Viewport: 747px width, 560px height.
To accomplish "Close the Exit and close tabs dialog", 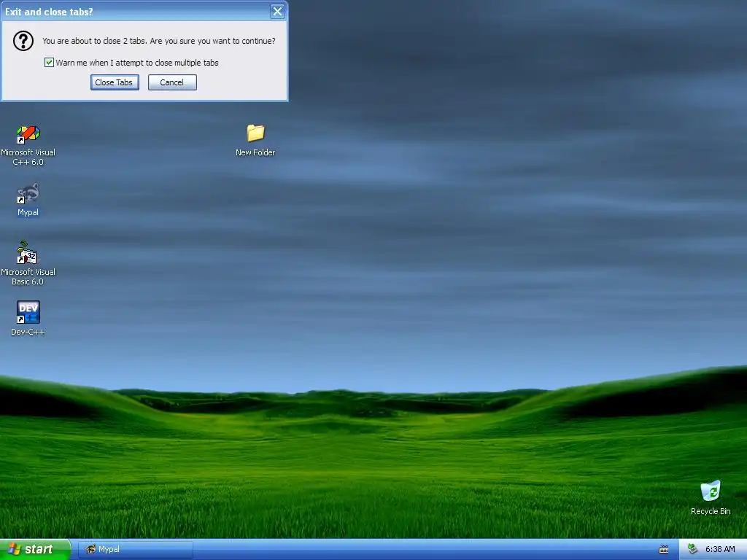I will [x=277, y=12].
